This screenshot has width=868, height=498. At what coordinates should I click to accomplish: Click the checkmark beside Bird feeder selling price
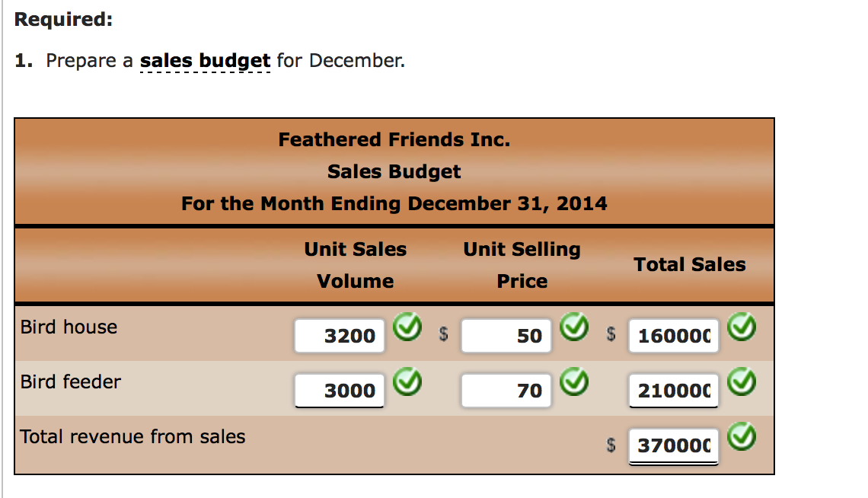coord(574,381)
